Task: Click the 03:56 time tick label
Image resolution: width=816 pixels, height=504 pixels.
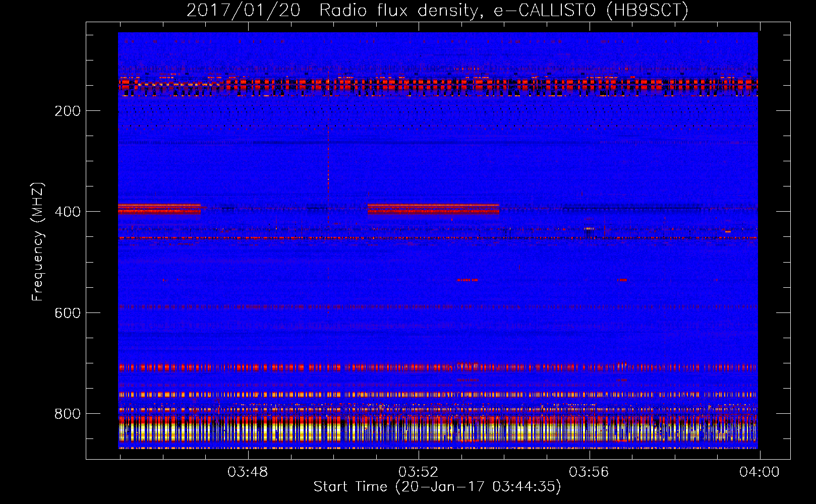Action: (589, 472)
